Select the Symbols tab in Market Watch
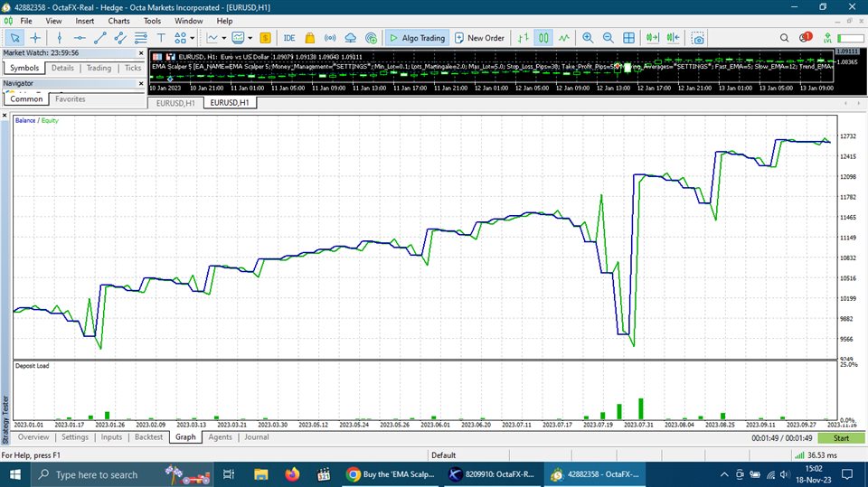 click(x=24, y=68)
